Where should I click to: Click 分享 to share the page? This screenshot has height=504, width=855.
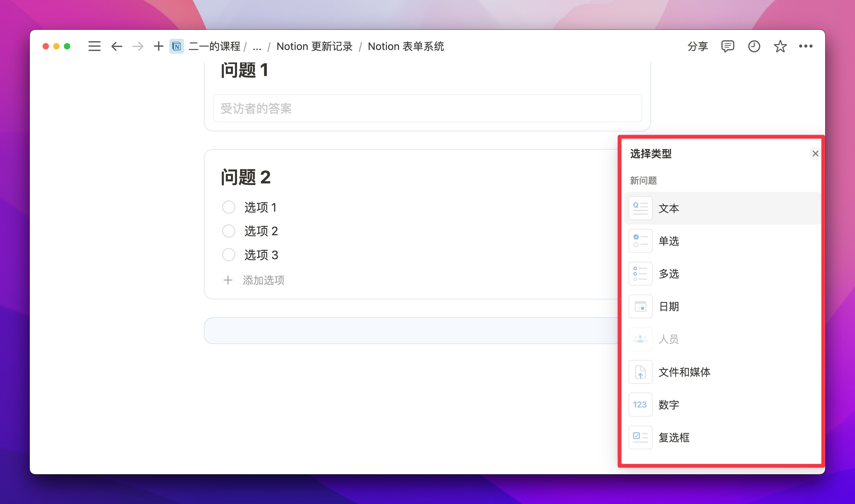(x=698, y=46)
